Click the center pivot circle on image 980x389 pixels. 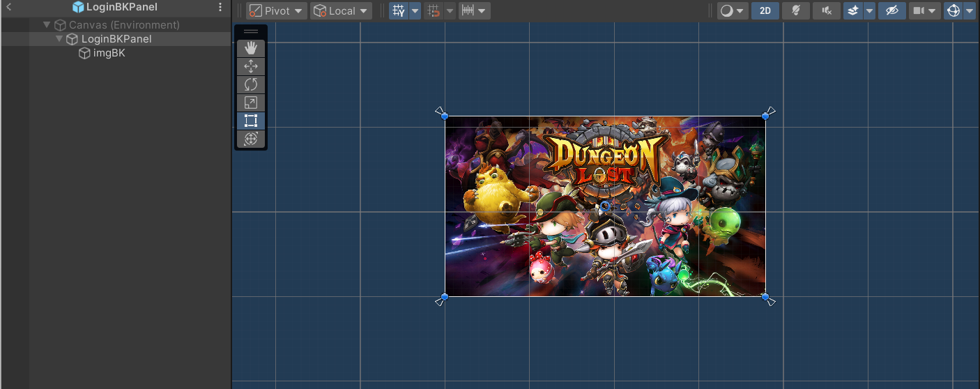605,206
